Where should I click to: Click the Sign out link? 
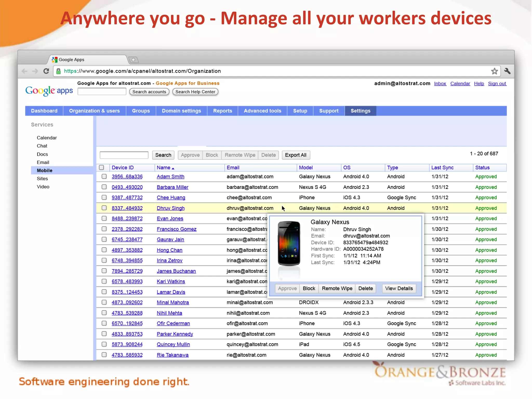point(497,83)
